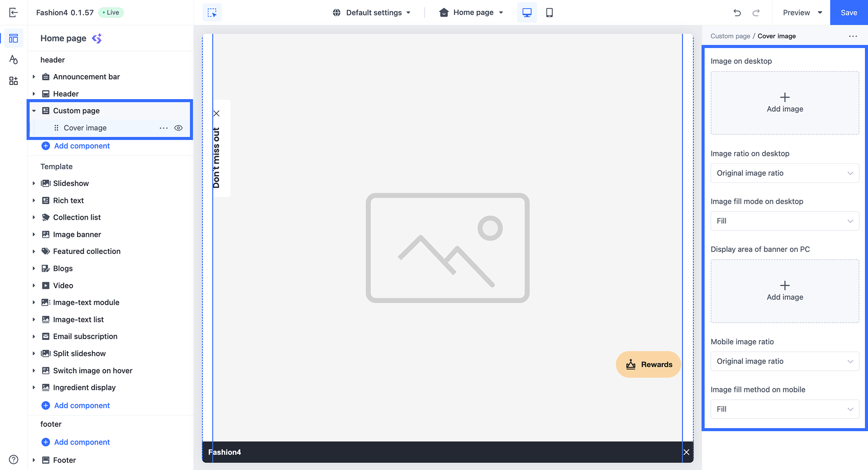The width and height of the screenshot is (868, 470).
Task: Open Mobile image ratio dropdown
Action: click(x=785, y=361)
